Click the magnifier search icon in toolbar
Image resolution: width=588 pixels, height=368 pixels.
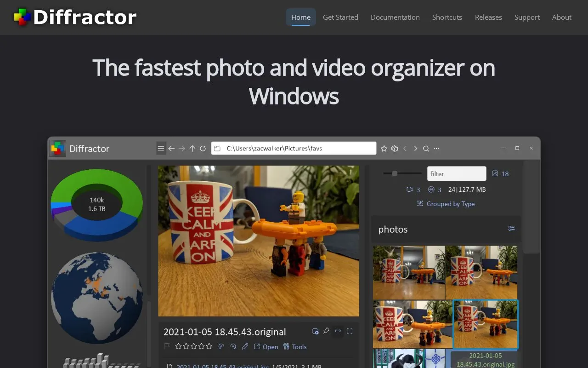point(426,149)
